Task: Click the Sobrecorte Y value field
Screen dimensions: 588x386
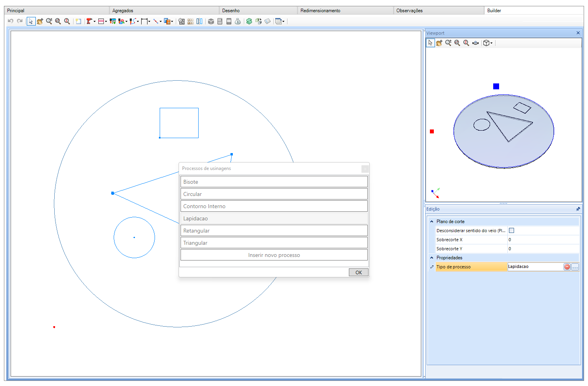Action: [x=543, y=249]
